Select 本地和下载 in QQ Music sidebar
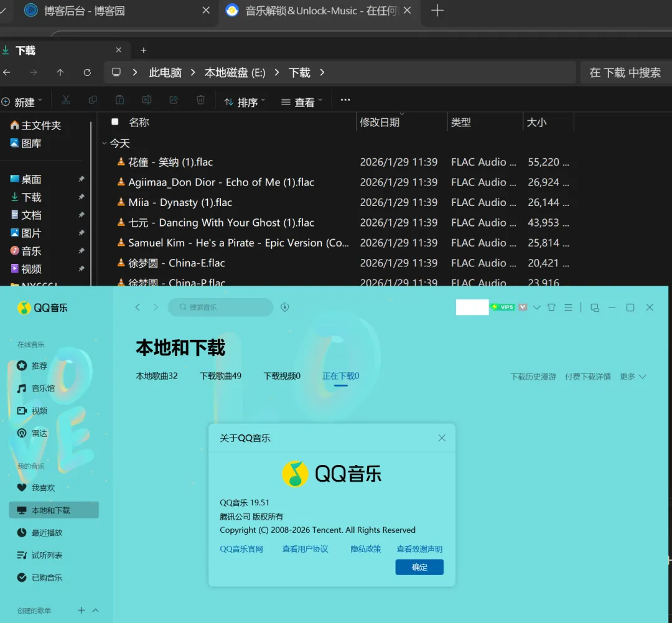 [54, 510]
